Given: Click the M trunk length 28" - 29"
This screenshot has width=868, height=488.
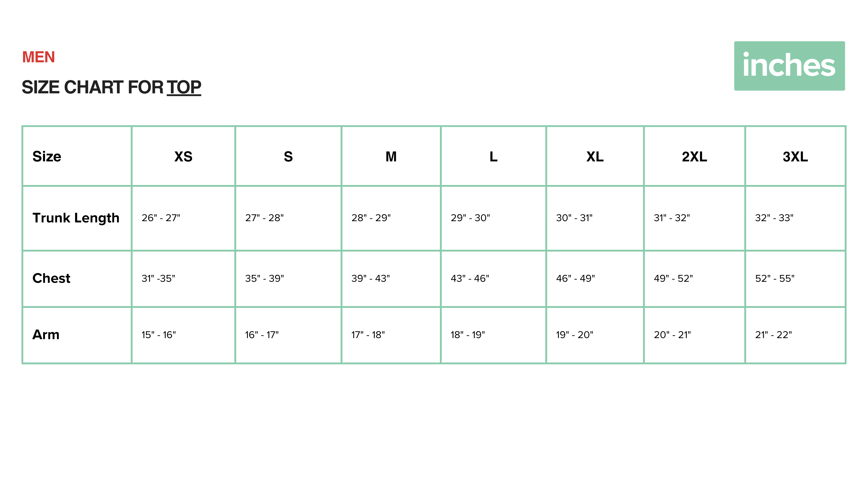Looking at the screenshot, I should pyautogui.click(x=371, y=218).
